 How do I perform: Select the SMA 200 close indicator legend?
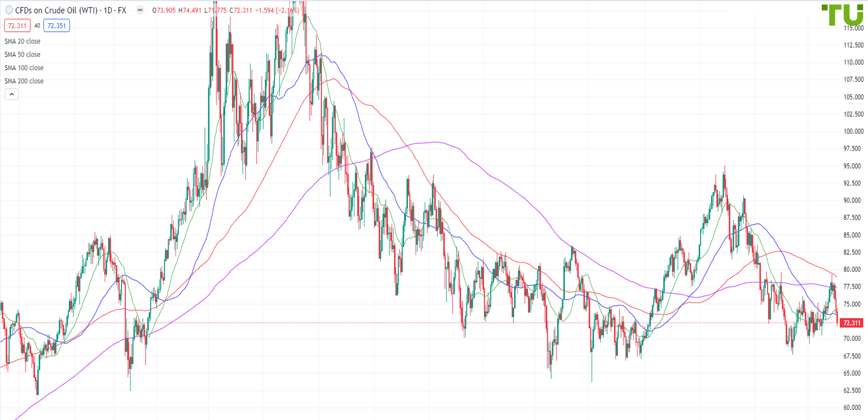point(24,81)
